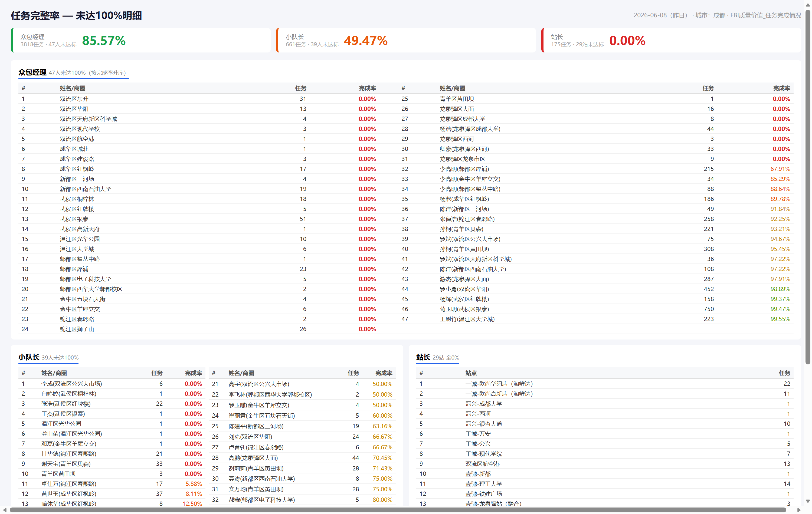Click the 站长 section heading

(423, 357)
